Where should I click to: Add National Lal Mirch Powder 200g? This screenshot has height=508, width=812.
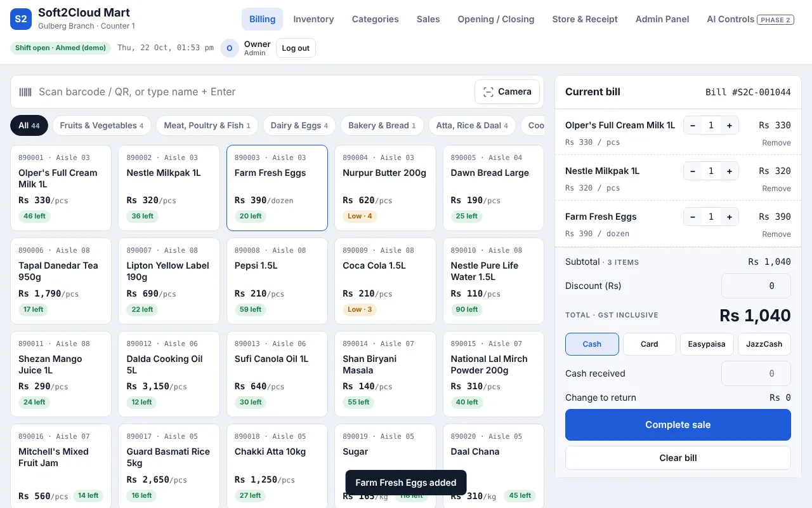pyautogui.click(x=494, y=374)
